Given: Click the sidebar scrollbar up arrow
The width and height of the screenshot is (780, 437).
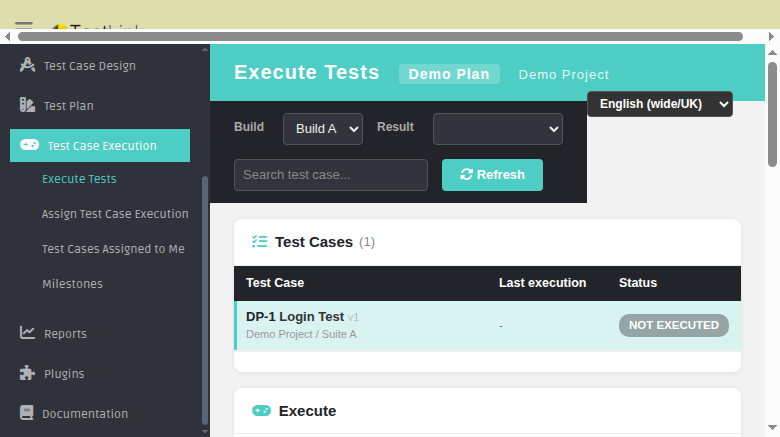Looking at the screenshot, I should coord(205,50).
